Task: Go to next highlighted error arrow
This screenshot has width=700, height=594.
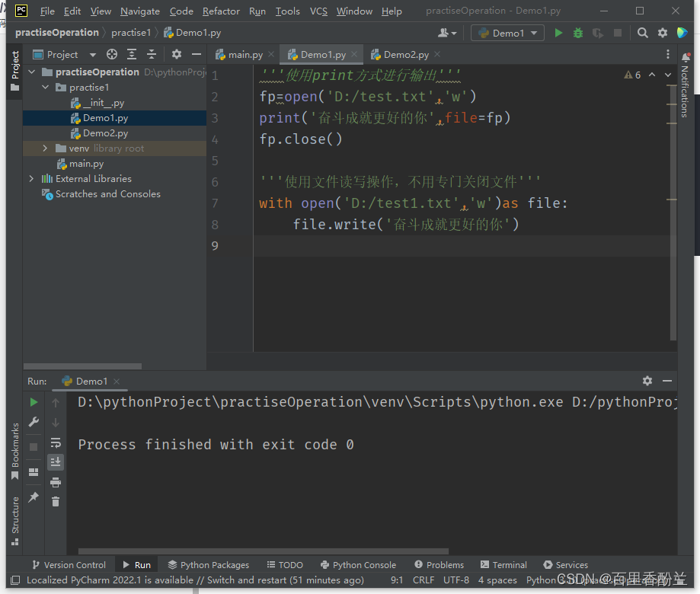Action: pyautogui.click(x=668, y=75)
